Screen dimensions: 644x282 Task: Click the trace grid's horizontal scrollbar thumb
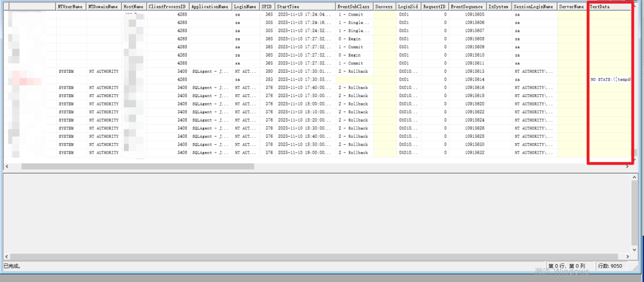138,166
